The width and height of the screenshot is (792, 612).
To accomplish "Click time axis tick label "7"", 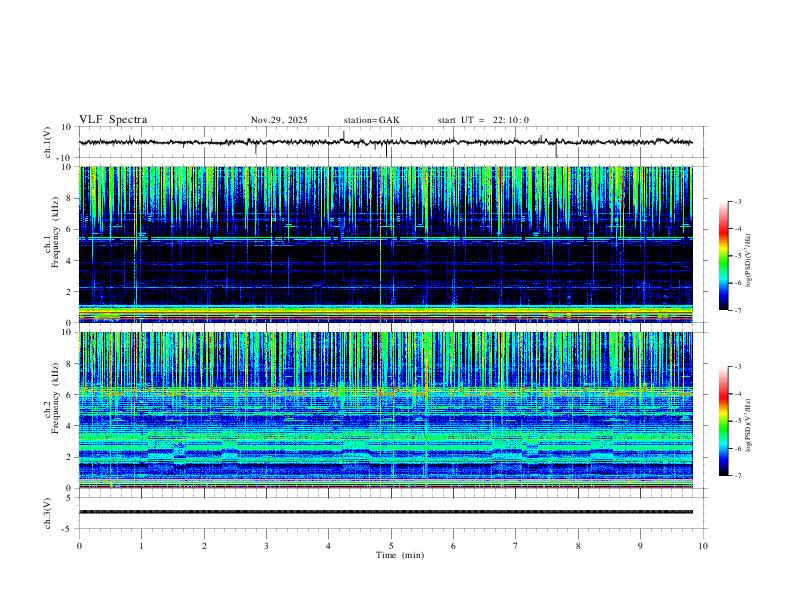I will pyautogui.click(x=516, y=546).
